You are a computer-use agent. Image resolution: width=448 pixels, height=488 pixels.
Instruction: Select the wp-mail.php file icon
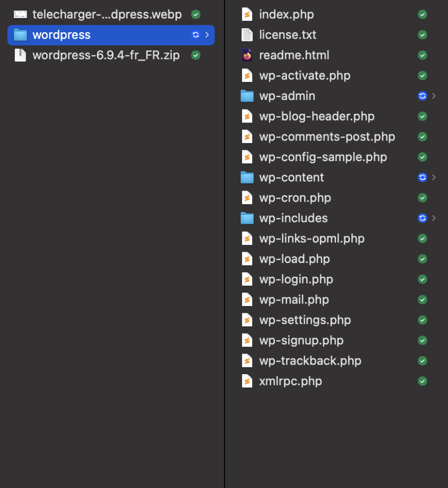[247, 300]
